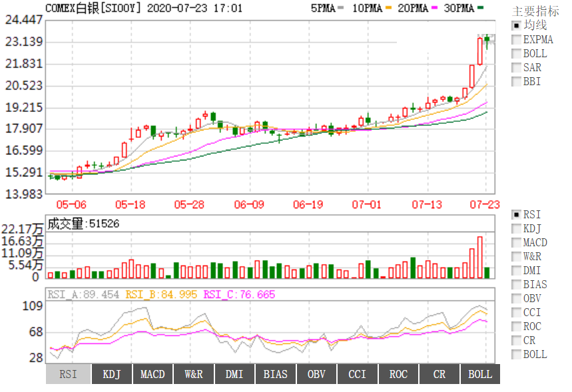Open the MACD tab below chart

pos(152,374)
